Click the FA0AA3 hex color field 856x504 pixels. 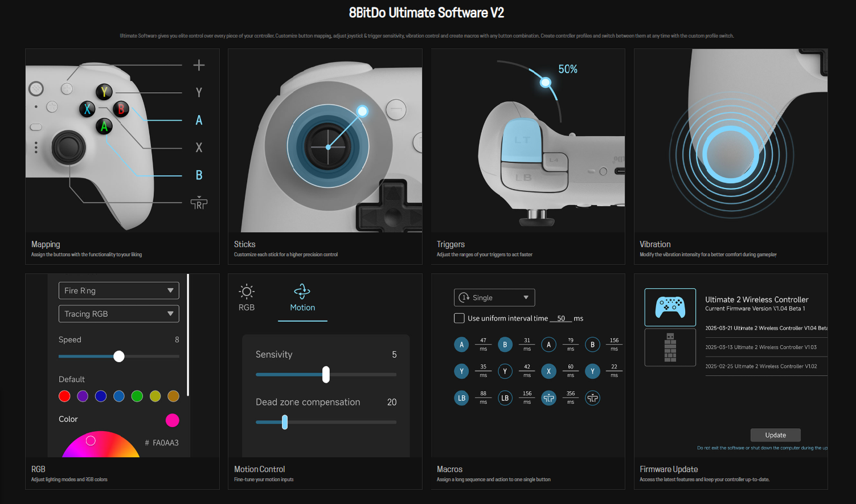click(x=162, y=442)
